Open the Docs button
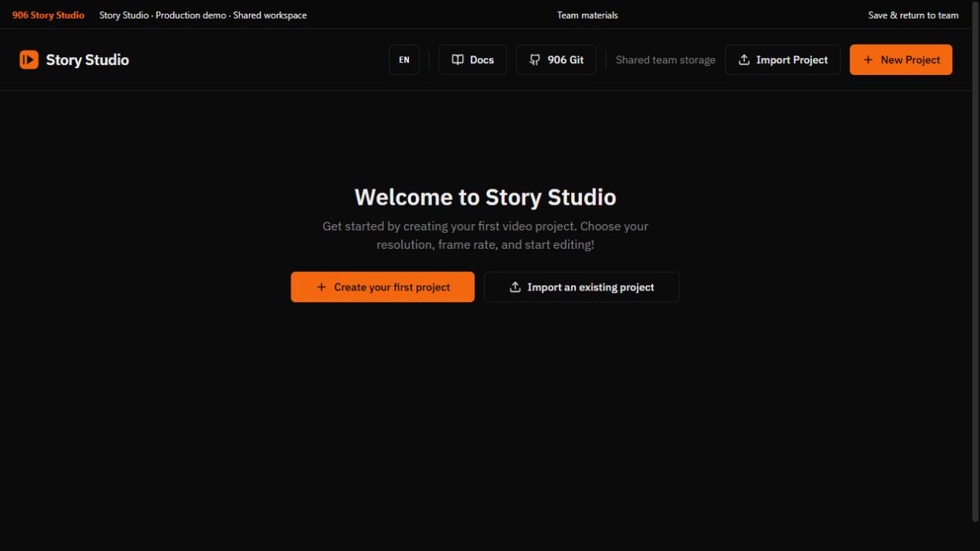Image resolution: width=980 pixels, height=551 pixels. tap(472, 60)
